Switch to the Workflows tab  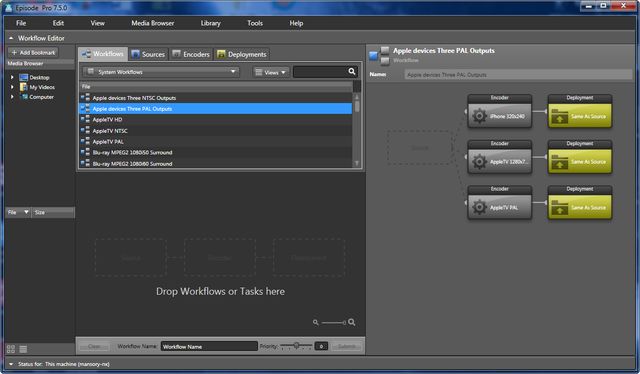[102, 54]
